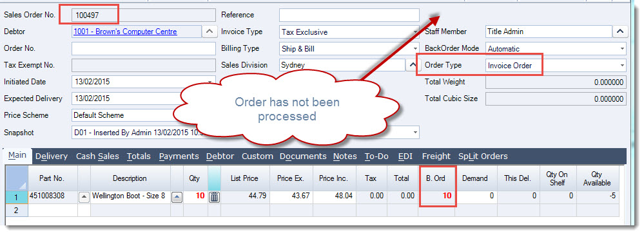Viewport: 644px width, 235px height.
Task: Click the select-all grid corner cell
Action: click(x=16, y=178)
